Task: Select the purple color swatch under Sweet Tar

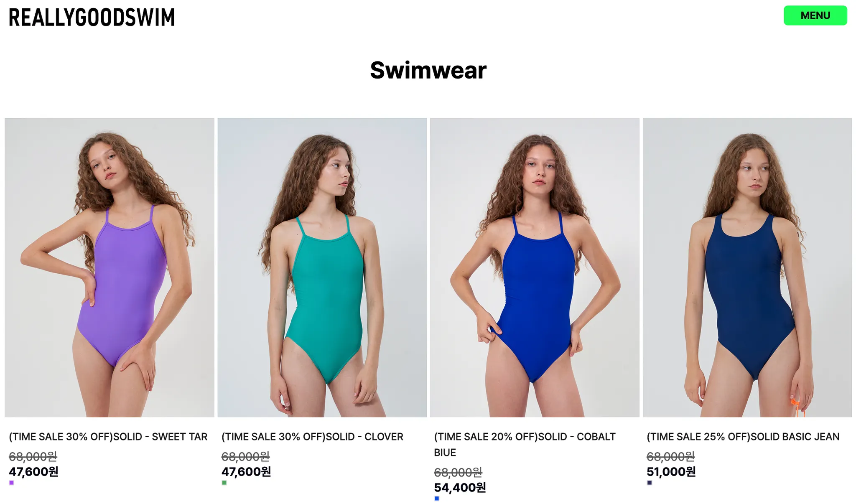Action: point(12,483)
